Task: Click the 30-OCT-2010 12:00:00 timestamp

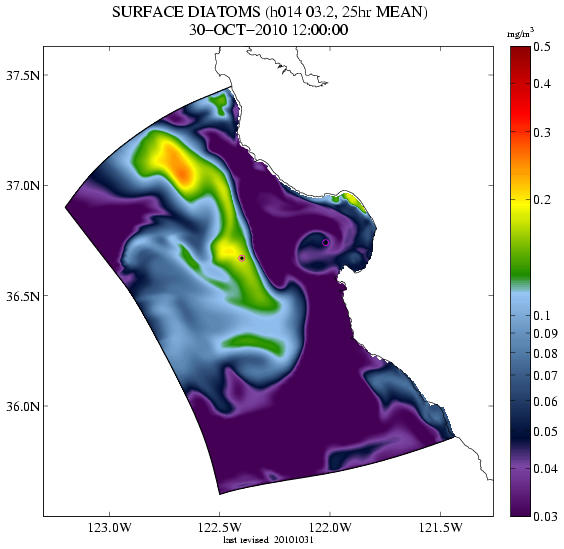Action: (268, 30)
